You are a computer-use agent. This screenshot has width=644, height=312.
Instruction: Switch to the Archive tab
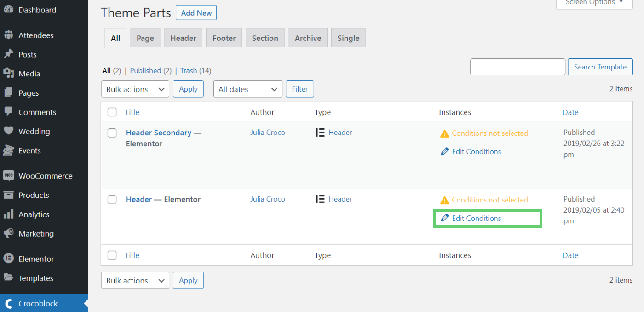click(308, 38)
